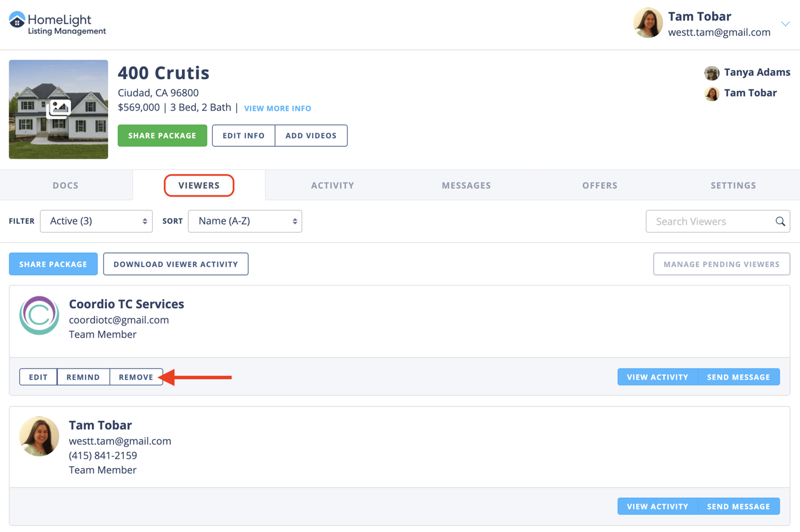Click in the Search Viewers field
The image size is (800, 532).
tap(709, 222)
